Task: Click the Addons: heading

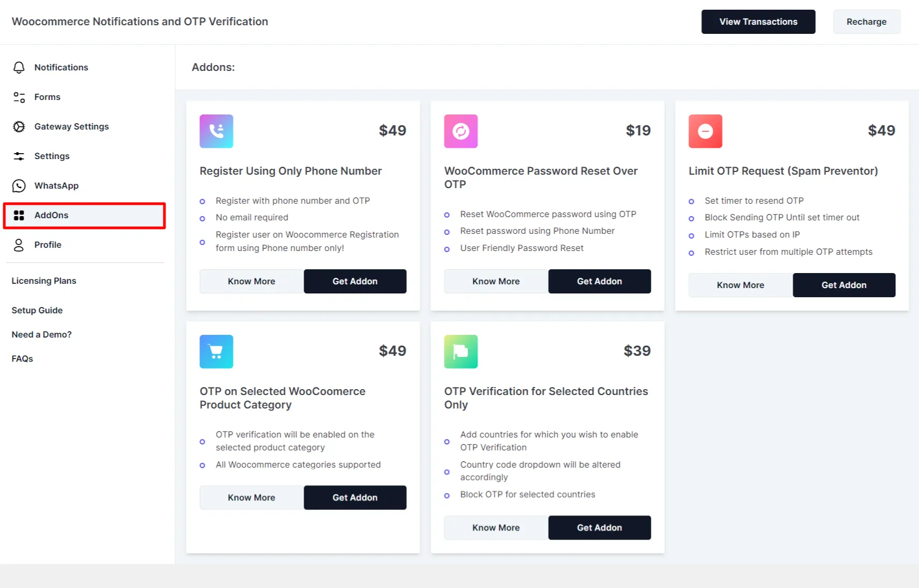Action: [213, 67]
